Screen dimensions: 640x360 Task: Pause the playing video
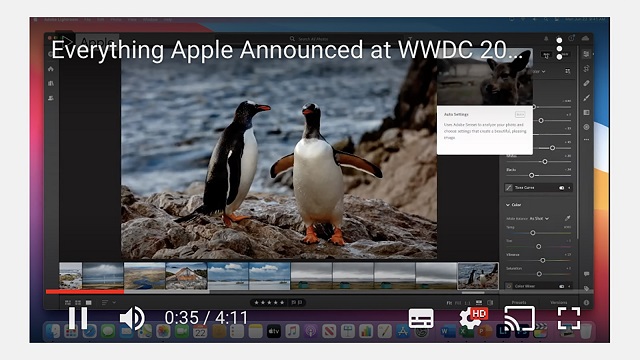pyautogui.click(x=78, y=318)
